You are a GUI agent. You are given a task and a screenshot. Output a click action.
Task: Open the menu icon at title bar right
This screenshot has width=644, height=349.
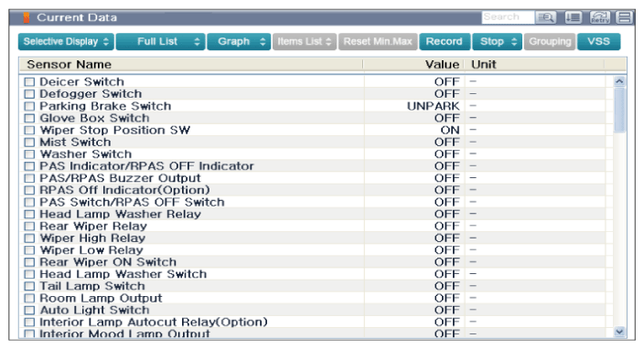coord(625,17)
